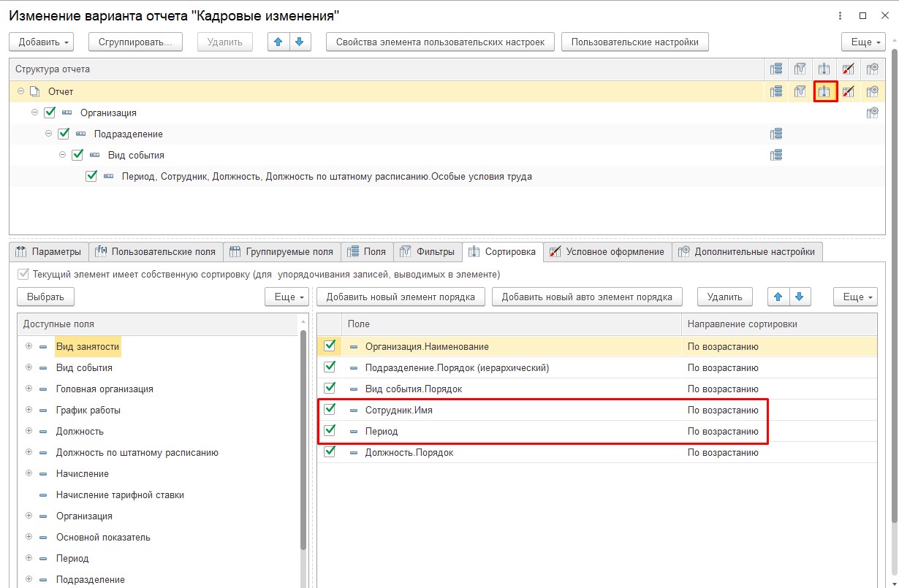
Task: Move structure element down with top arrow
Action: click(299, 42)
